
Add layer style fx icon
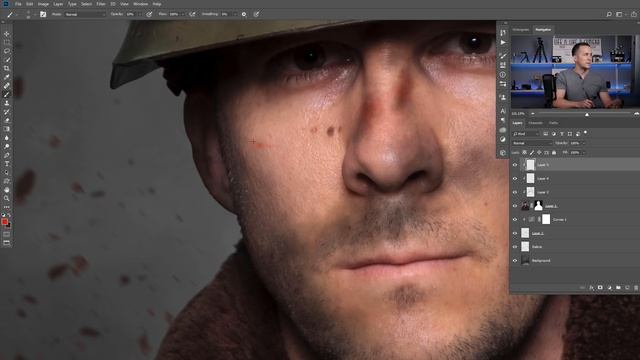click(x=591, y=288)
